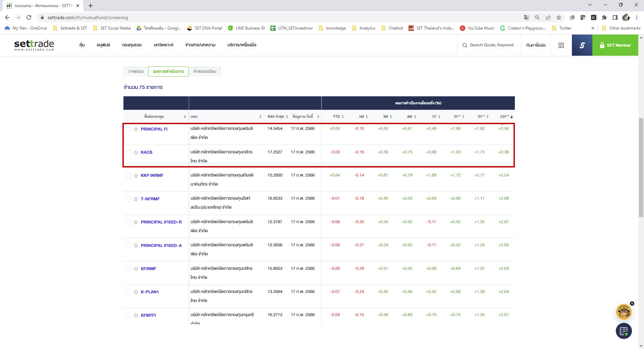This screenshot has width=644, height=349.
Task: Click the Streaming S logo icon
Action: click(x=582, y=45)
